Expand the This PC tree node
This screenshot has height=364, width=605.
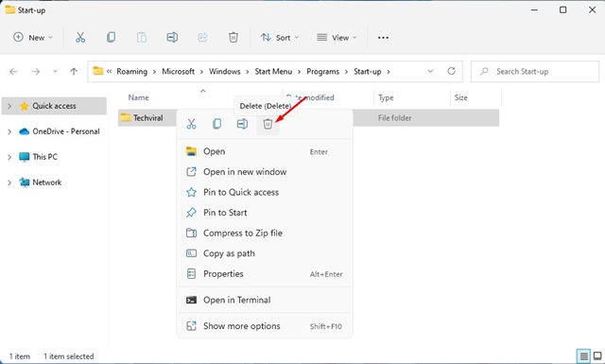coord(9,157)
